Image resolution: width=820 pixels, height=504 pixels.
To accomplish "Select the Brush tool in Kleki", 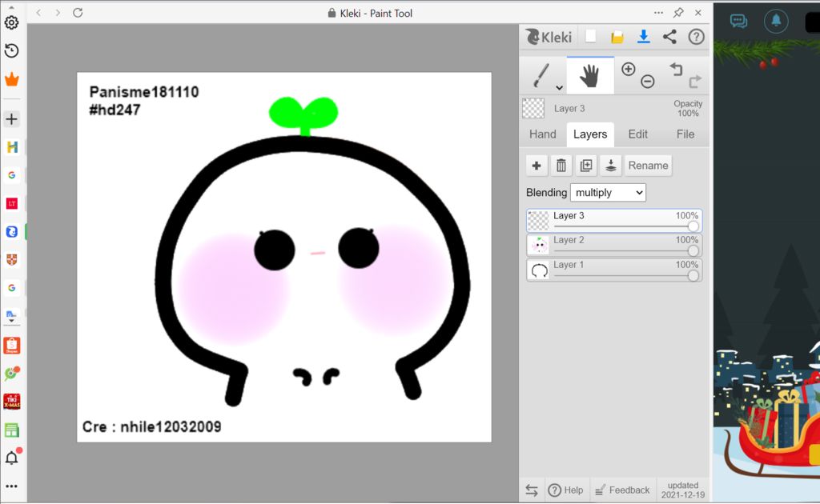I will [541, 76].
